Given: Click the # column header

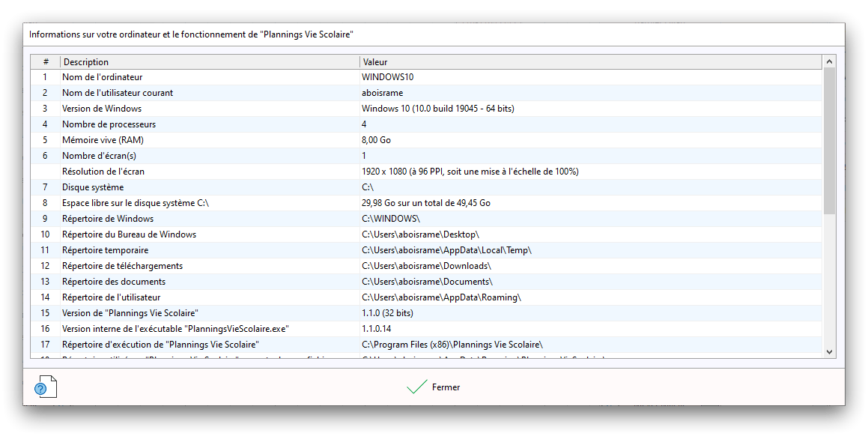Looking at the screenshot, I should (x=46, y=62).
